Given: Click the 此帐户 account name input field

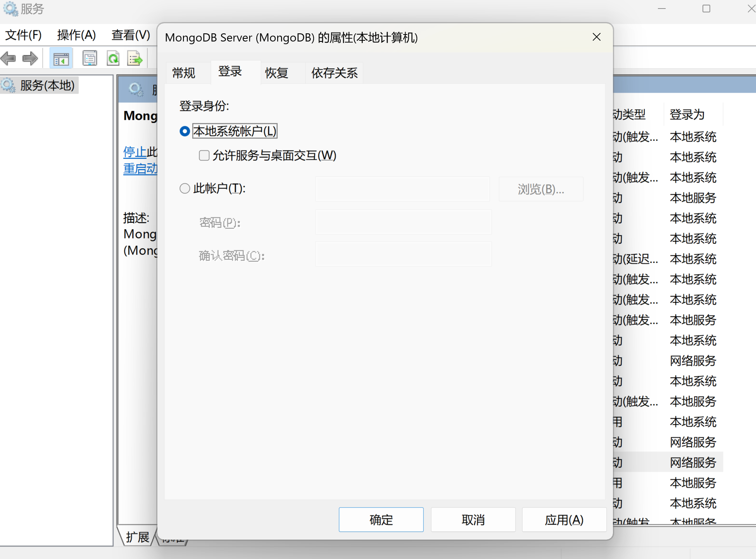Looking at the screenshot, I should [x=402, y=189].
